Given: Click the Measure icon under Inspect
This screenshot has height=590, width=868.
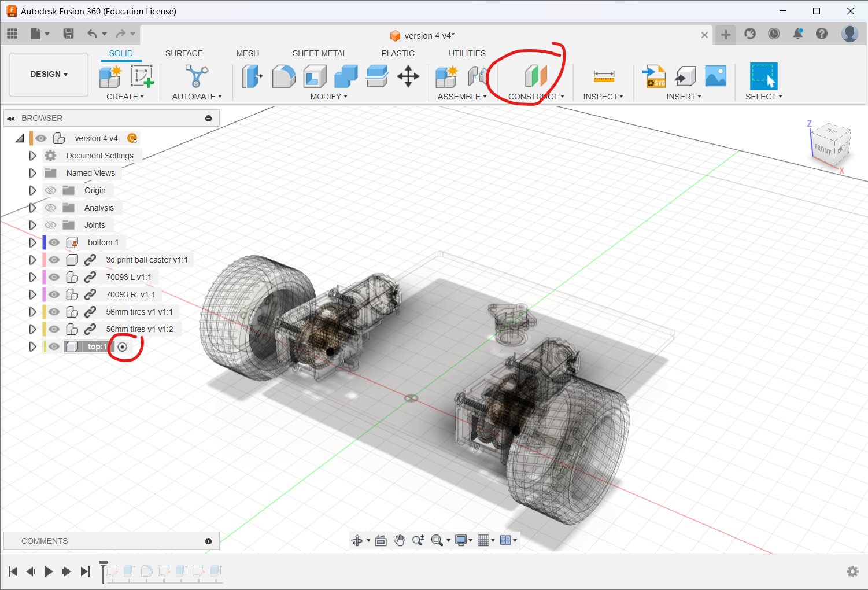Looking at the screenshot, I should 604,76.
